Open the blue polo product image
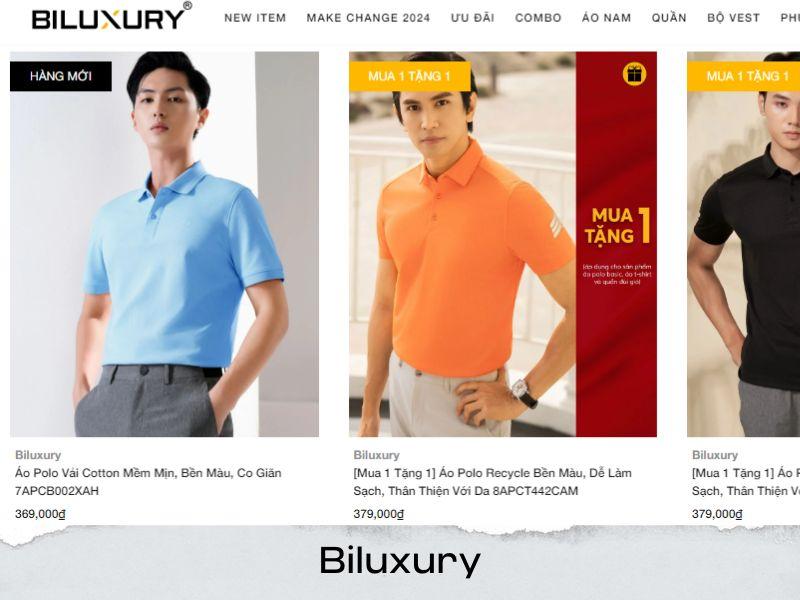The image size is (800, 600). [164, 244]
